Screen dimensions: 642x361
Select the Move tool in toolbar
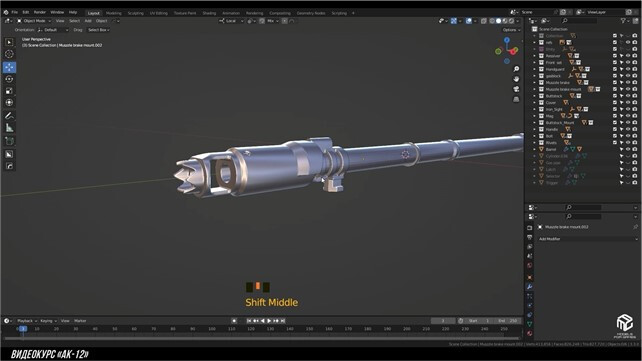coord(9,67)
